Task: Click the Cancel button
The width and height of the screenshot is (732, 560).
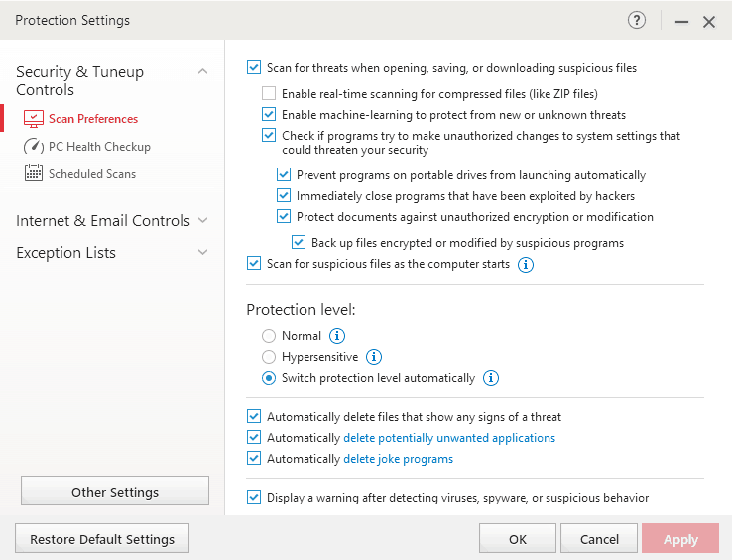Action: coord(599,538)
